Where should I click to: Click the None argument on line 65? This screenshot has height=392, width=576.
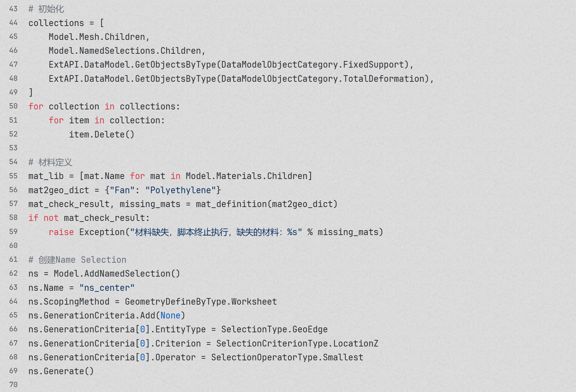(x=170, y=316)
